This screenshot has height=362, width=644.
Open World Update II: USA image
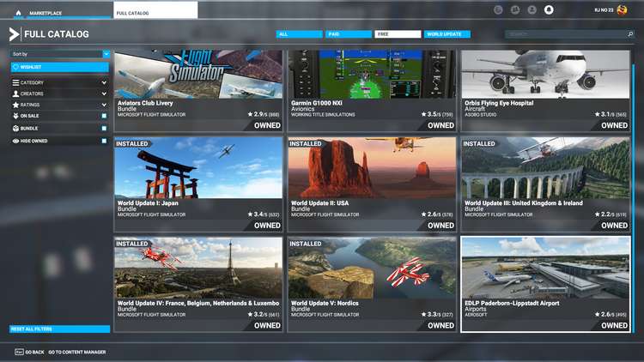pyautogui.click(x=372, y=168)
